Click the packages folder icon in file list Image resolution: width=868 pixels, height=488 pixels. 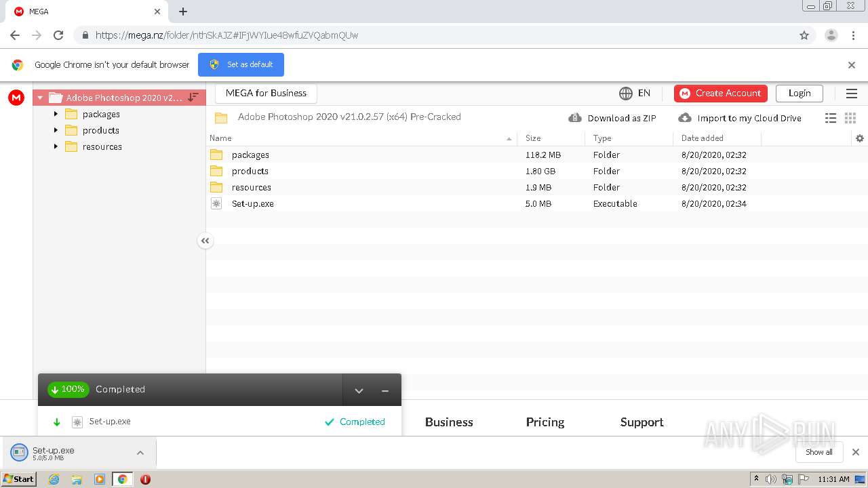tap(216, 155)
